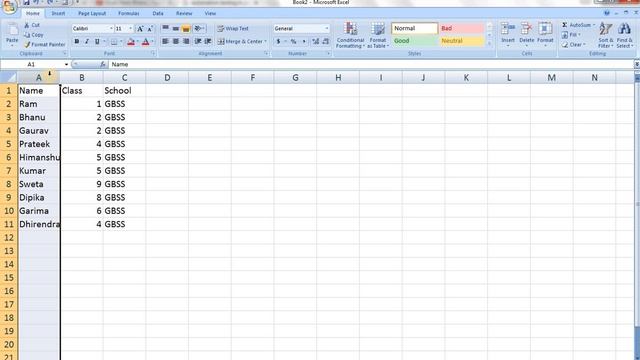Viewport: 640px width, 360px height.
Task: Copy the selection to clipboard
Action: (x=33, y=35)
